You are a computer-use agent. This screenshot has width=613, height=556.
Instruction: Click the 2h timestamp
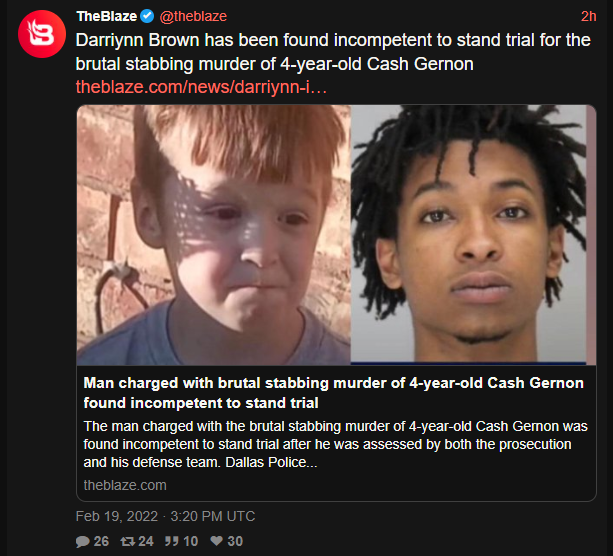coord(588,16)
